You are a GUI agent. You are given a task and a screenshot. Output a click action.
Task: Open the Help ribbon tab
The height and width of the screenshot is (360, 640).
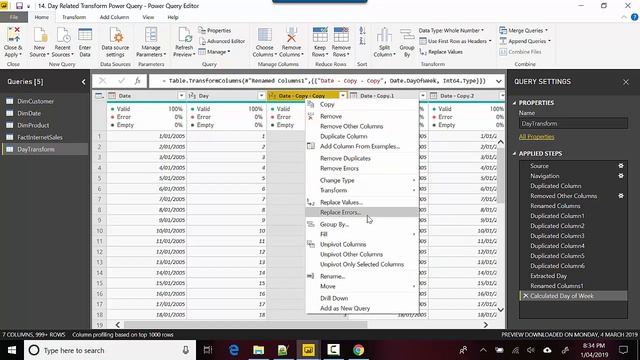tap(173, 17)
